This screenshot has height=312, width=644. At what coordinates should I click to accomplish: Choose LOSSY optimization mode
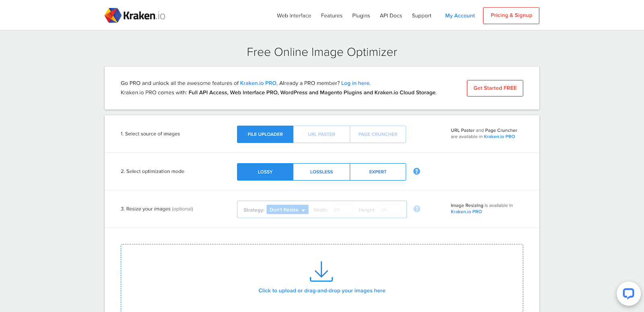[x=265, y=172]
